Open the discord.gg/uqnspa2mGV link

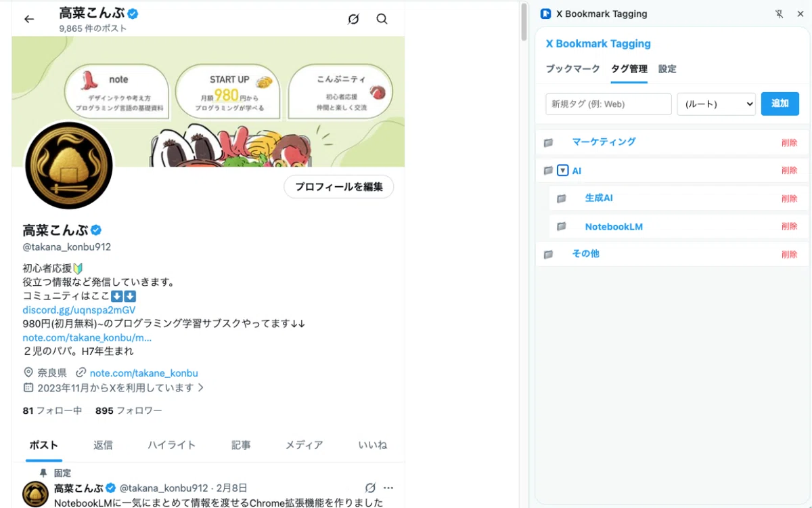[x=79, y=310]
